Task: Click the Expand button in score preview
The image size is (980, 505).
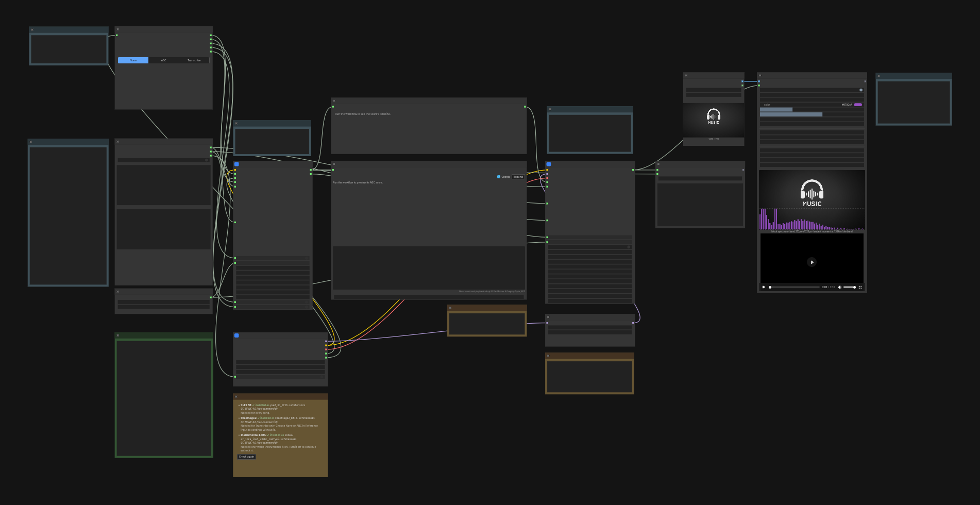Action: [x=518, y=177]
